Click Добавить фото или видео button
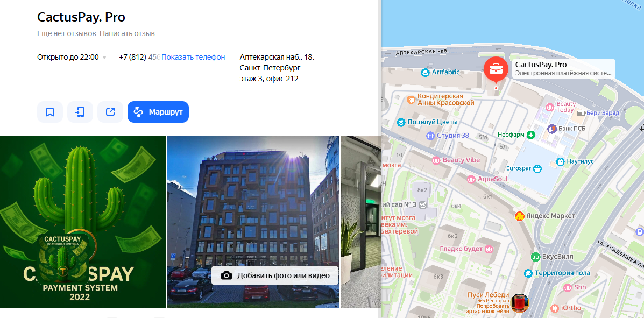This screenshot has width=644, height=318. coord(275,275)
